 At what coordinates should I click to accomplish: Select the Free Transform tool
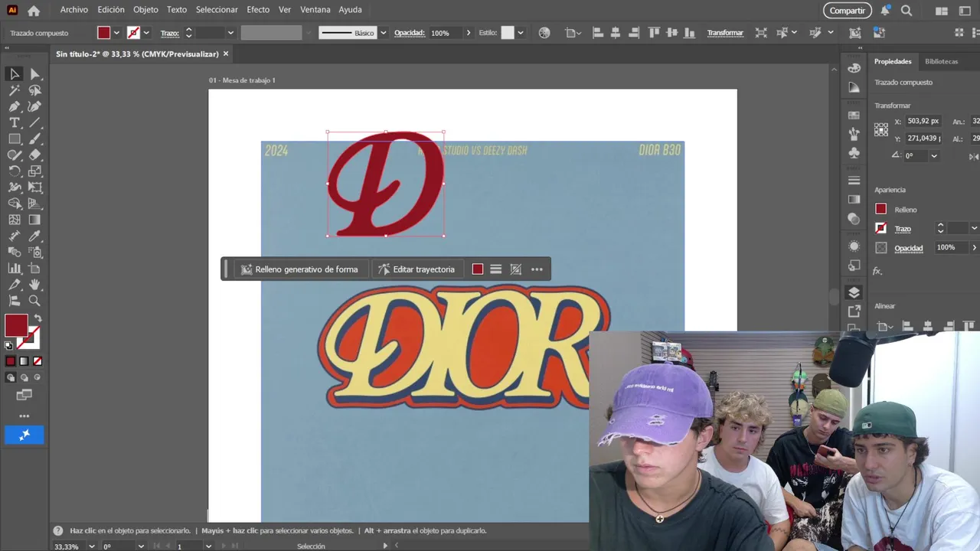click(34, 187)
